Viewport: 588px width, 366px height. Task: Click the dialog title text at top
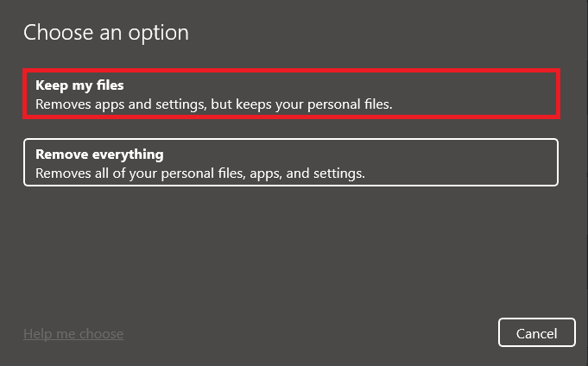[106, 33]
